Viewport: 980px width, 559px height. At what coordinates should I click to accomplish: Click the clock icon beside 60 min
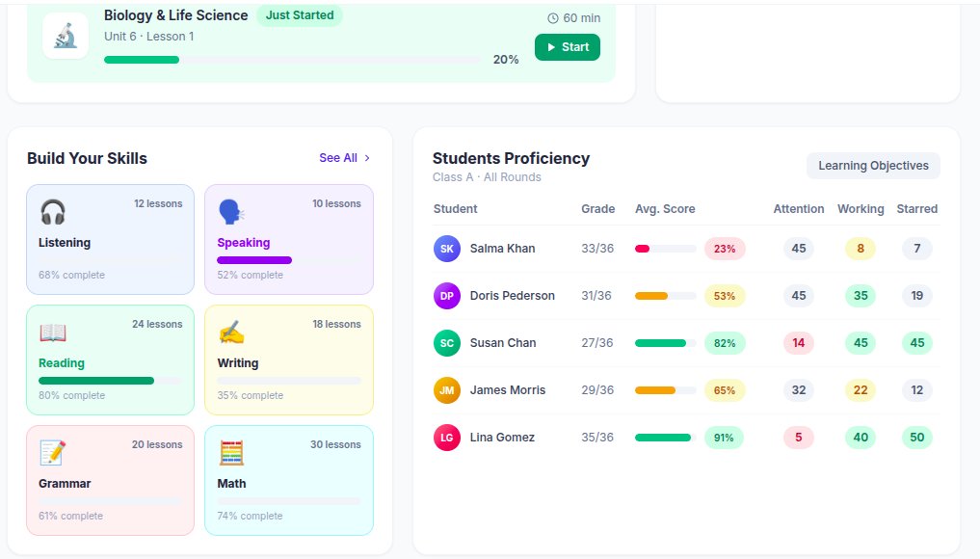(x=552, y=18)
